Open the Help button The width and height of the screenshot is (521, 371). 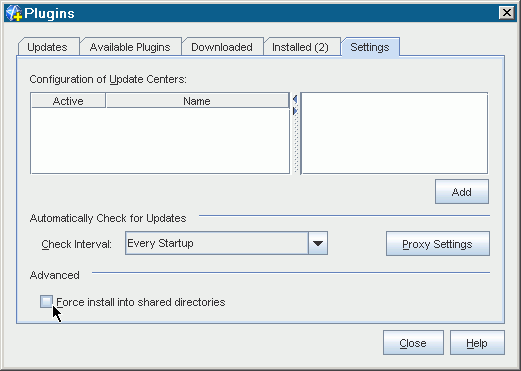[x=477, y=343]
